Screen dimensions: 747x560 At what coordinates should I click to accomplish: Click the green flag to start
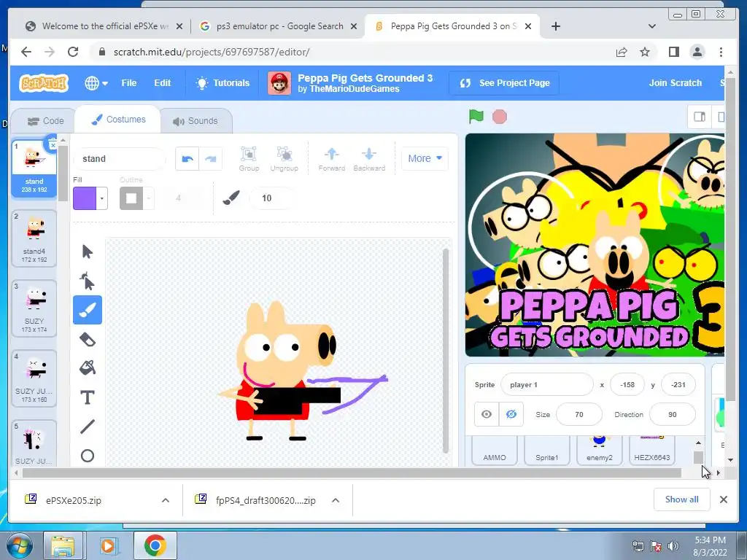(x=476, y=117)
